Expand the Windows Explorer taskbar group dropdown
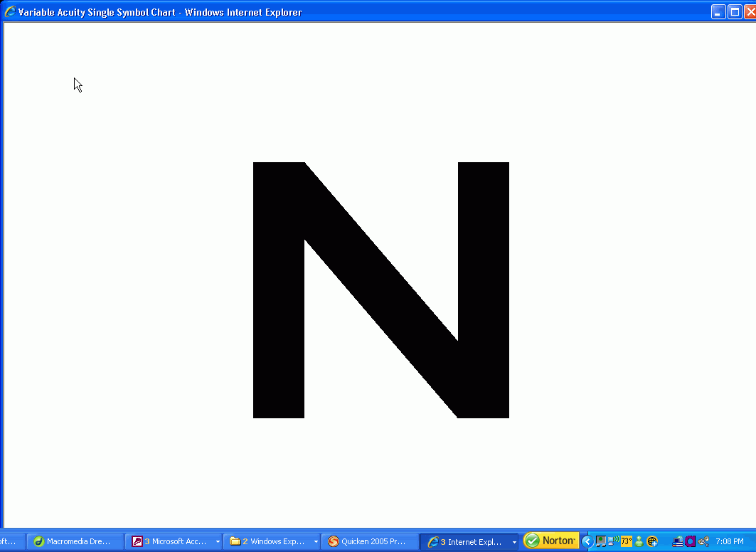Image resolution: width=756 pixels, height=552 pixels. coord(316,542)
